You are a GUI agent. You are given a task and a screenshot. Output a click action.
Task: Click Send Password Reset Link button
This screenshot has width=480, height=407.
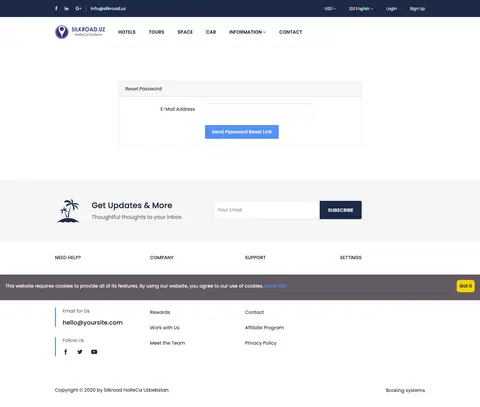(242, 132)
